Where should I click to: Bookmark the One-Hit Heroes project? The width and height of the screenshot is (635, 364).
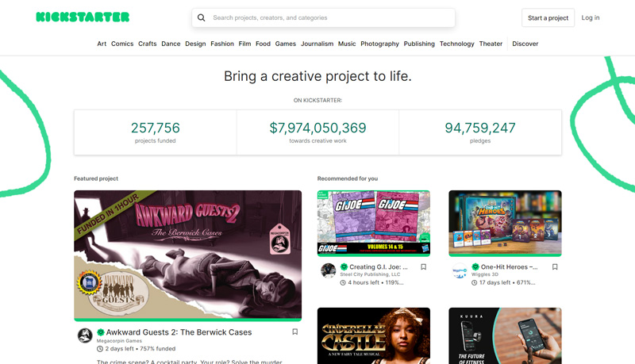(x=555, y=267)
